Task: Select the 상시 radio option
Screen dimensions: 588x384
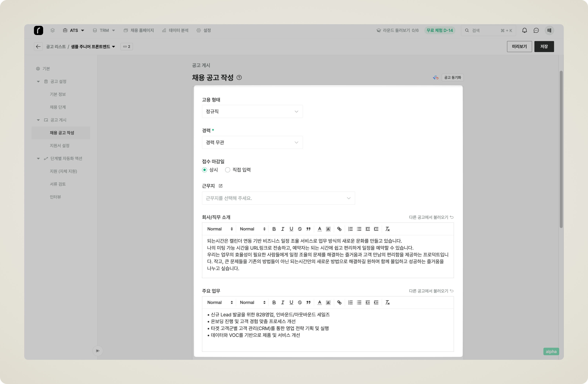Action: (x=205, y=170)
